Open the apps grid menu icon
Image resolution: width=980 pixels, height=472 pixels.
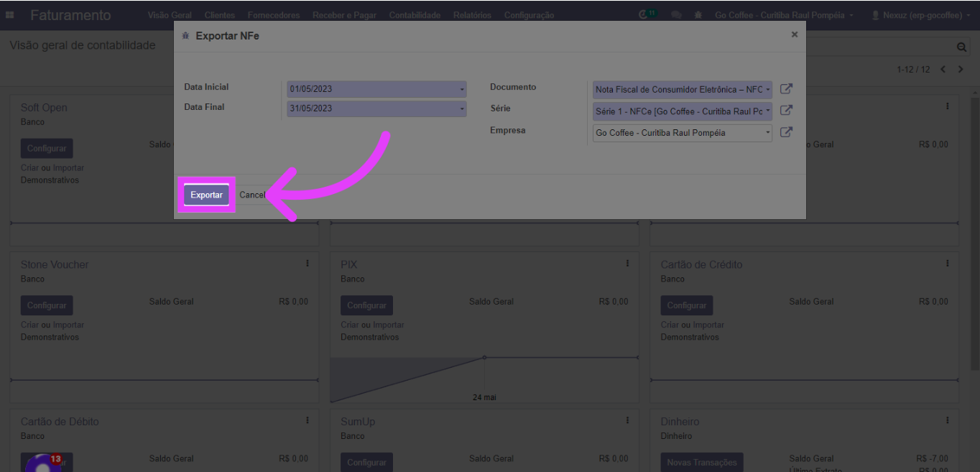[10, 15]
